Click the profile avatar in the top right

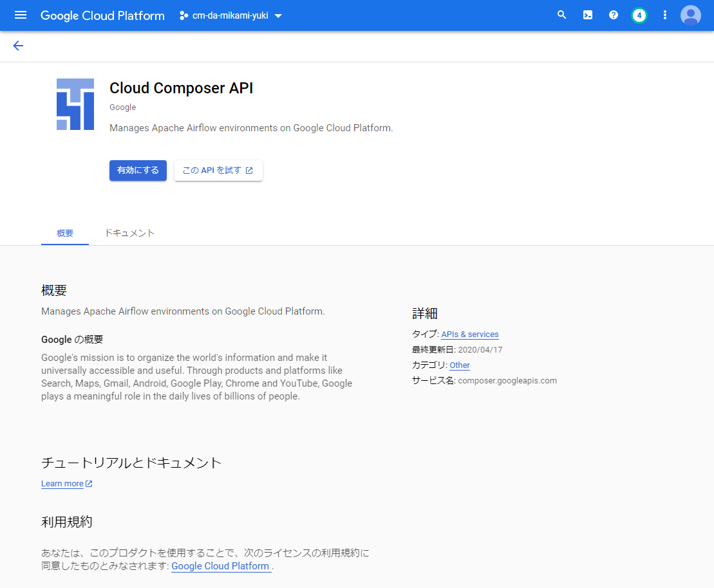(690, 15)
